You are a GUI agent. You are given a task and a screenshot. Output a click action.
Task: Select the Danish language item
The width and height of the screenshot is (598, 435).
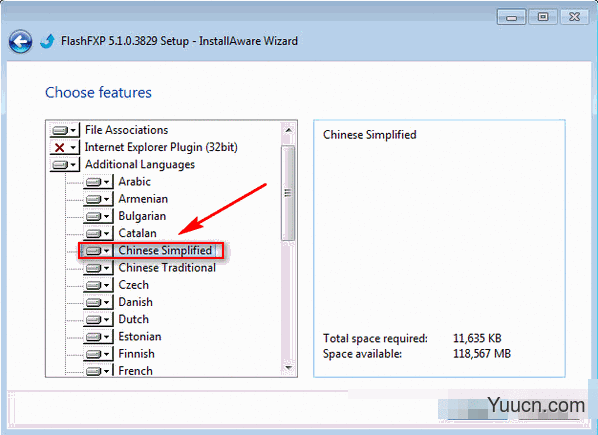135,302
